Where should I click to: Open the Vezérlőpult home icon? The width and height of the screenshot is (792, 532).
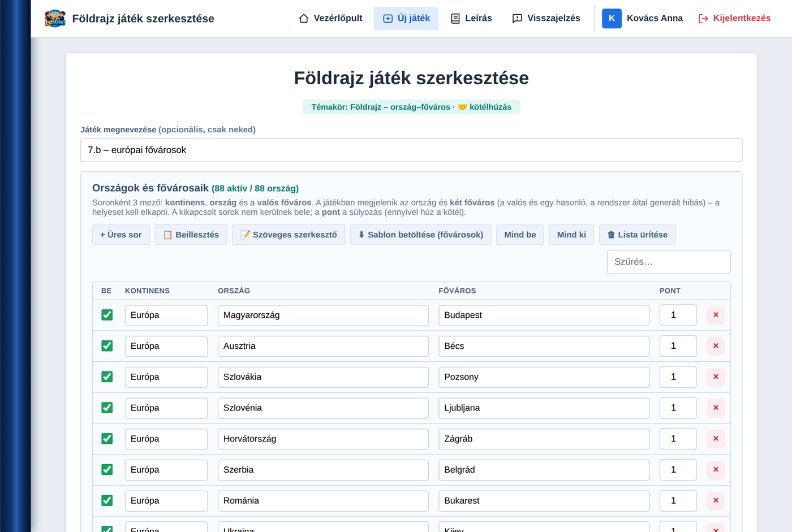(x=304, y=19)
